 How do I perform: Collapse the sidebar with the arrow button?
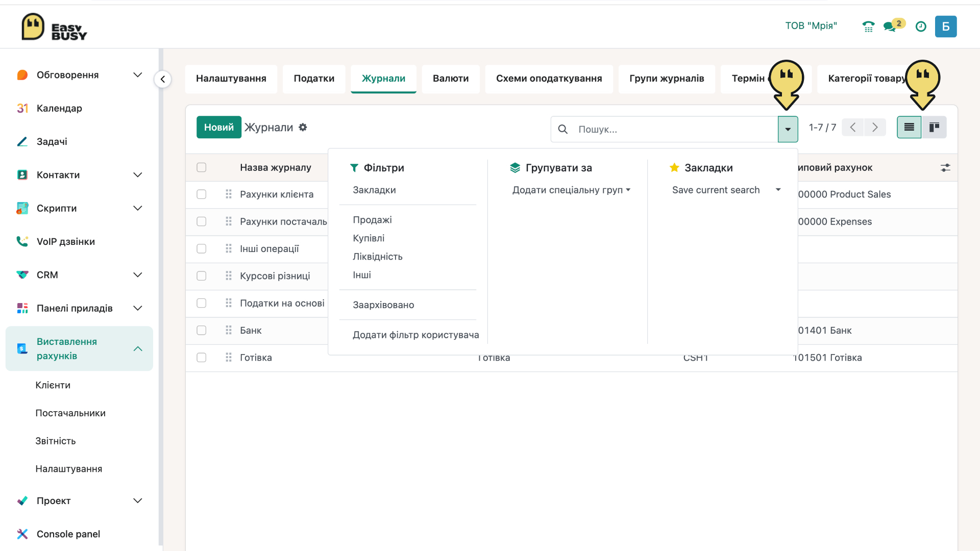[163, 79]
